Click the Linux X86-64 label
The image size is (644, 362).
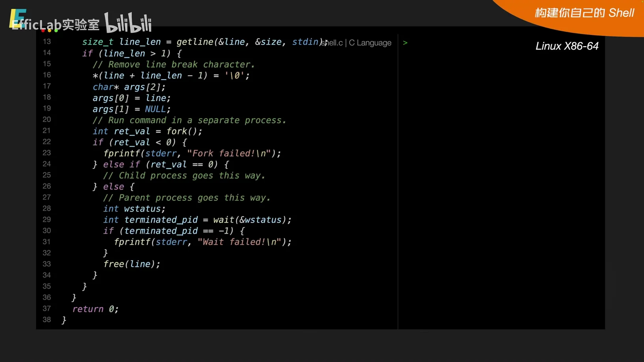567,46
